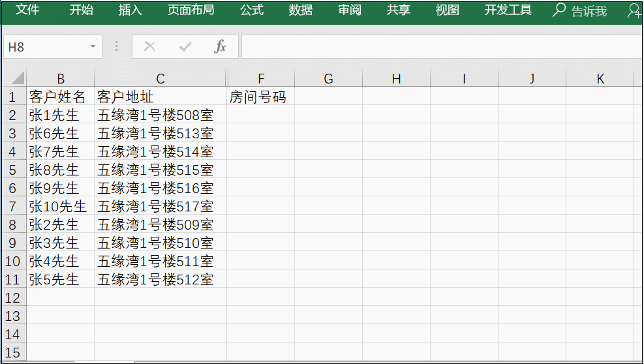Click the 房间号码 header cell

pos(261,97)
